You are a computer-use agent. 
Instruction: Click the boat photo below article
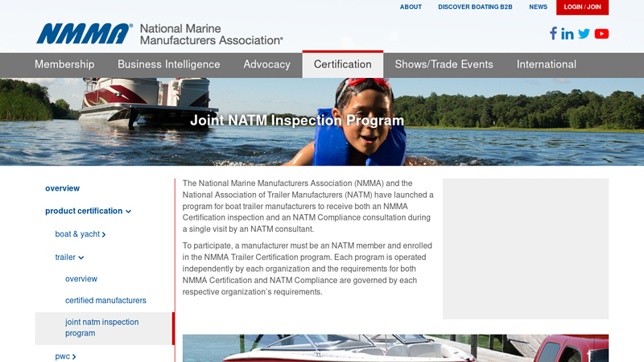pos(395,348)
